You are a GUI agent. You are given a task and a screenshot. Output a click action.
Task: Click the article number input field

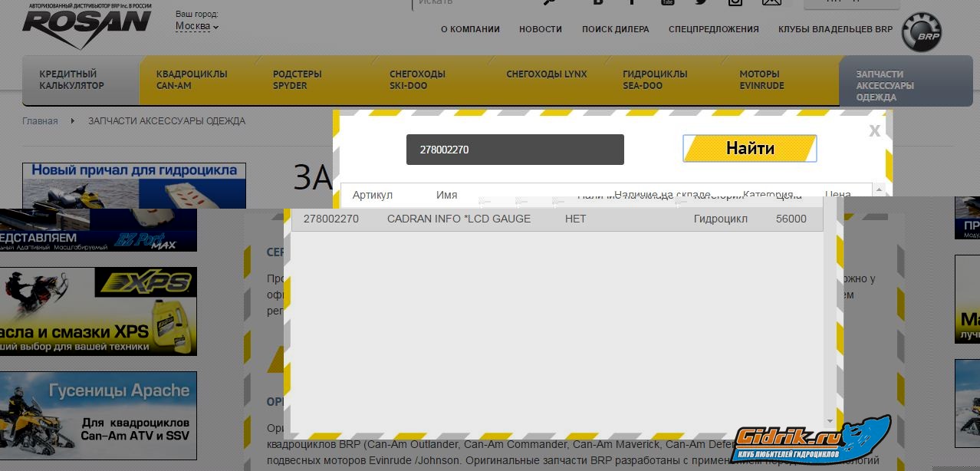tap(515, 150)
